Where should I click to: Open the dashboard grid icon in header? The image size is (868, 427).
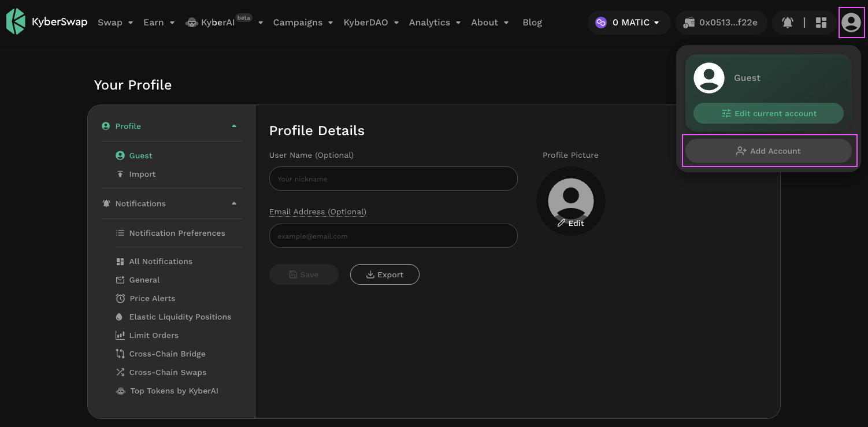click(821, 23)
